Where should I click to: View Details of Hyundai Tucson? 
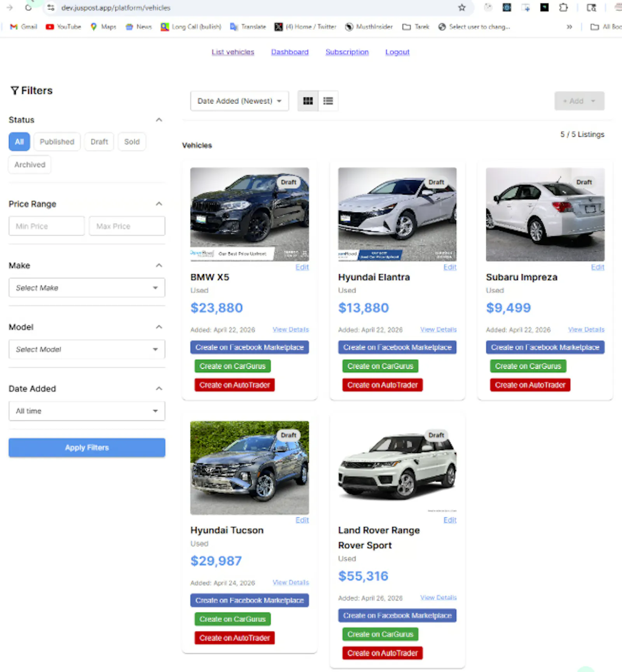pos(291,583)
